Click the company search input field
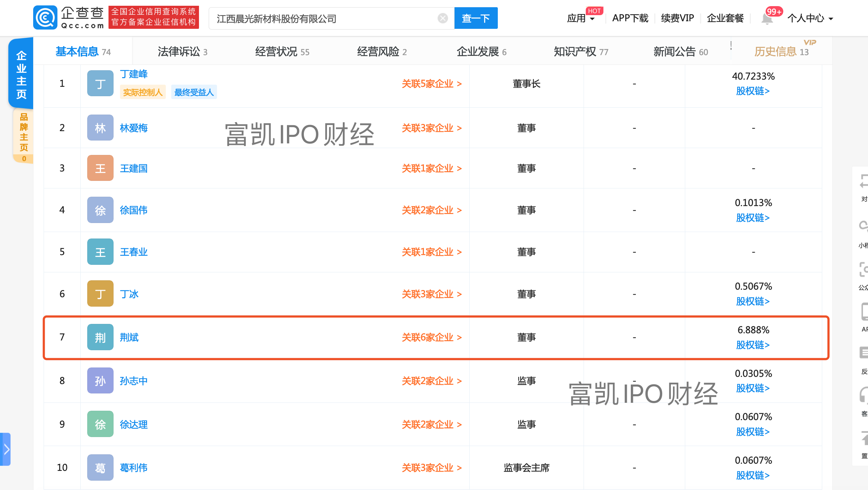The height and width of the screenshot is (490, 868). pyautogui.click(x=324, y=18)
